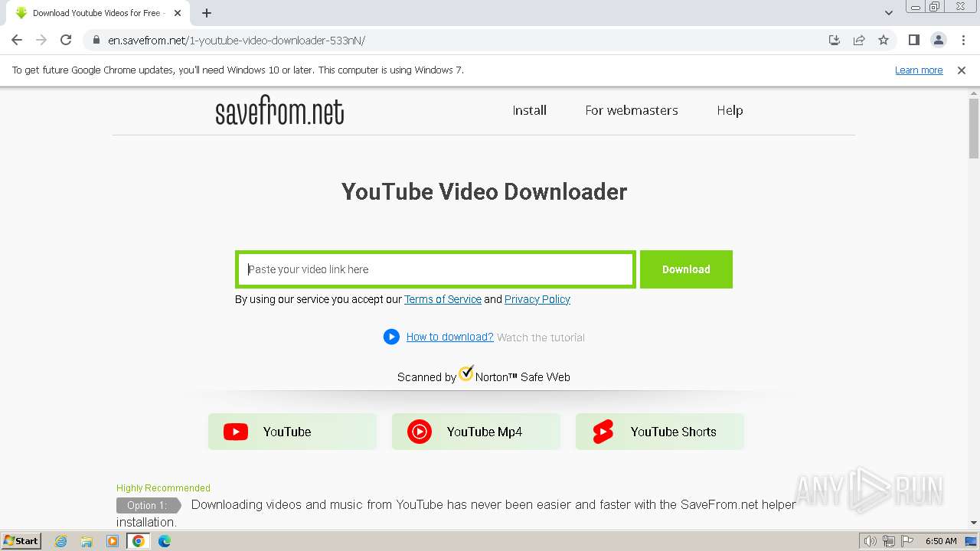Screen dimensions: 980x551
Task: Open Internet Explorer from taskbar
Action: click(61, 541)
